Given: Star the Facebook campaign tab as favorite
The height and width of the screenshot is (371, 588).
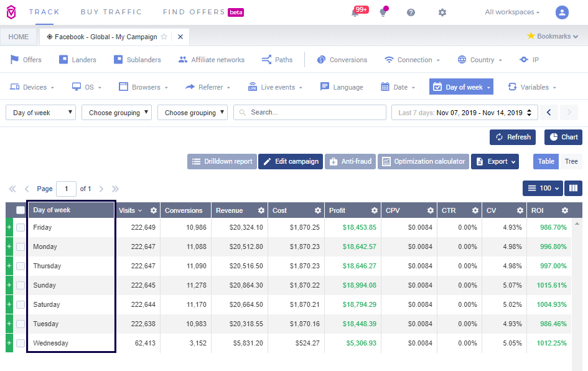Looking at the screenshot, I should (164, 37).
